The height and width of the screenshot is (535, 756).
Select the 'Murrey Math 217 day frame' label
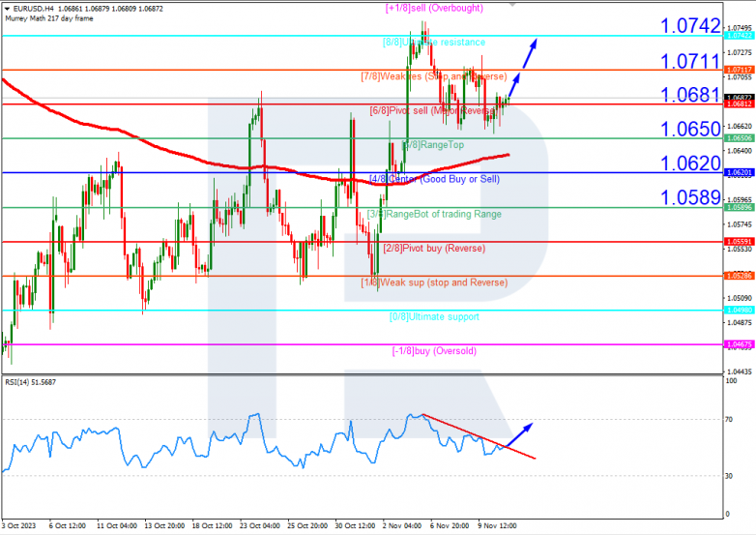49,18
